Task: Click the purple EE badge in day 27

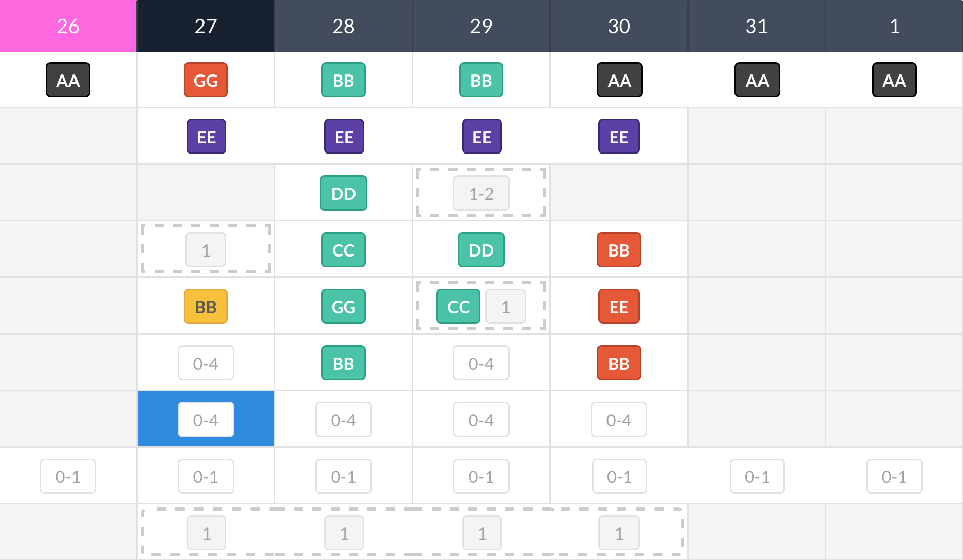Action: 206,137
